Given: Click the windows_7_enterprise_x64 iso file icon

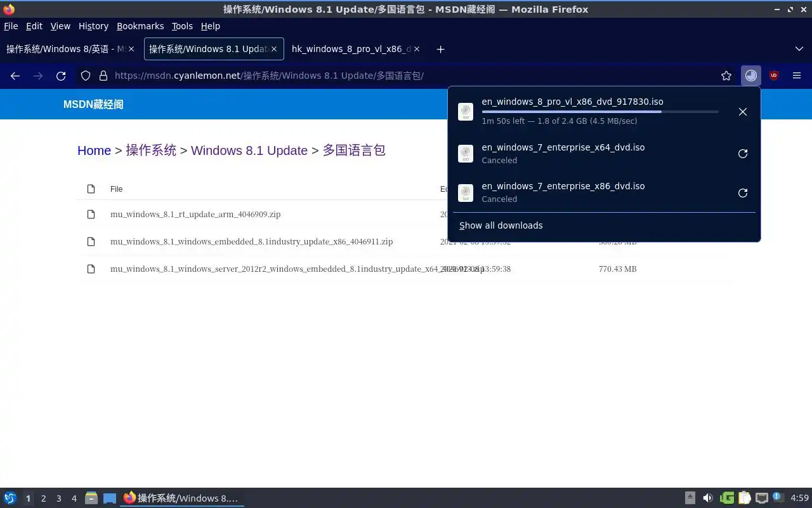Looking at the screenshot, I should (x=466, y=154).
